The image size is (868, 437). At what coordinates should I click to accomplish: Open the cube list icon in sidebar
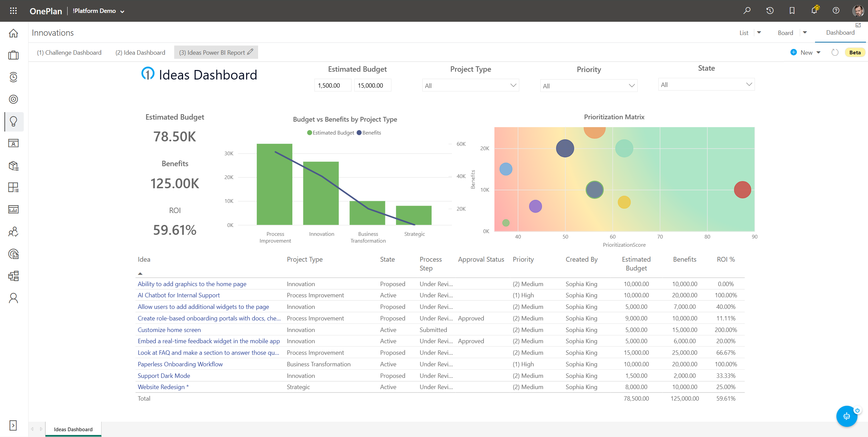(14, 165)
